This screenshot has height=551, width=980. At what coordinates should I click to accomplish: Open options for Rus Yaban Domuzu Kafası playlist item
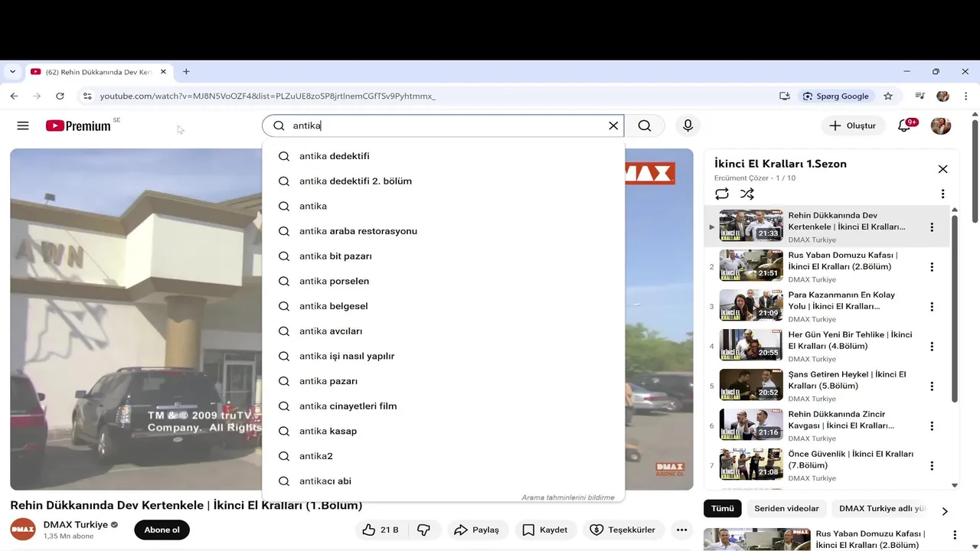click(x=932, y=267)
